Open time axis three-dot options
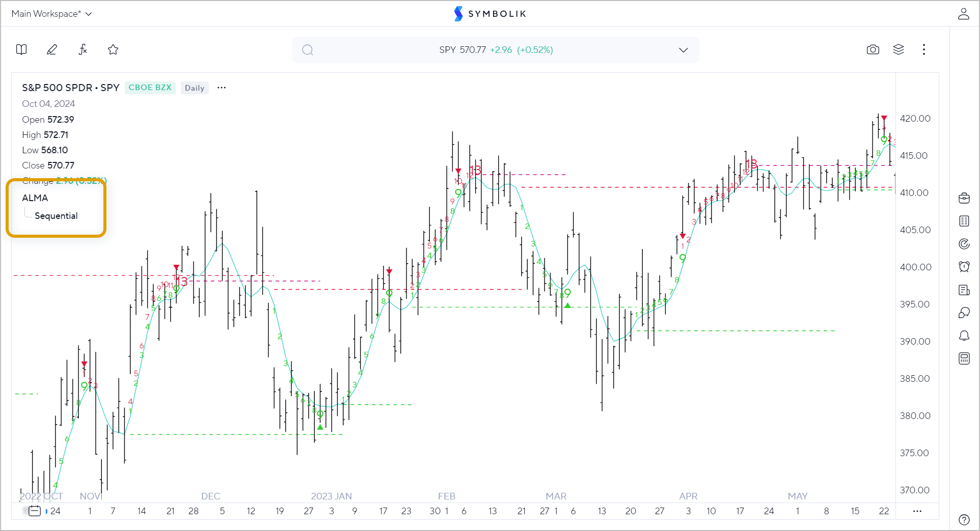980x531 pixels. pyautogui.click(x=917, y=511)
